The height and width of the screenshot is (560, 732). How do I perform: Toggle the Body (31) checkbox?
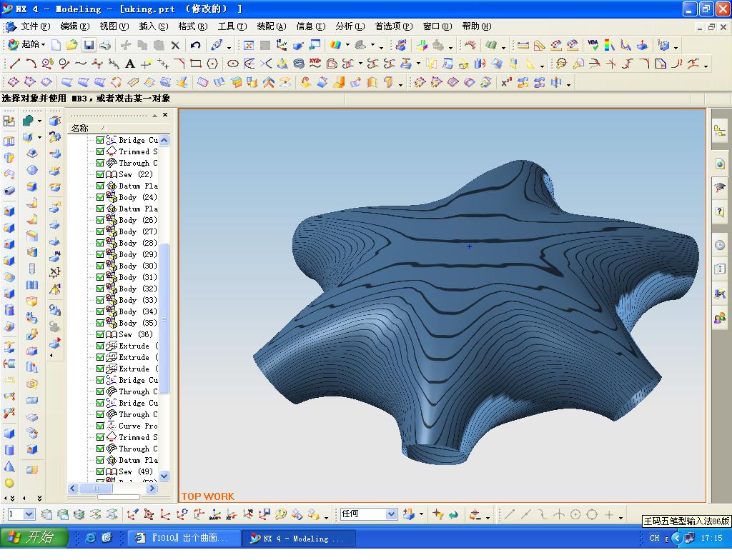click(100, 277)
